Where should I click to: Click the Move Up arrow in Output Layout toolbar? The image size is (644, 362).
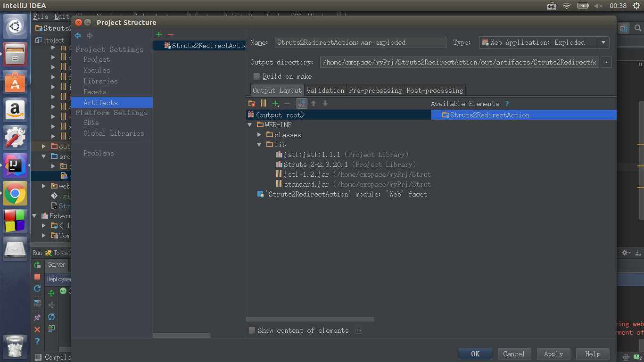point(314,103)
